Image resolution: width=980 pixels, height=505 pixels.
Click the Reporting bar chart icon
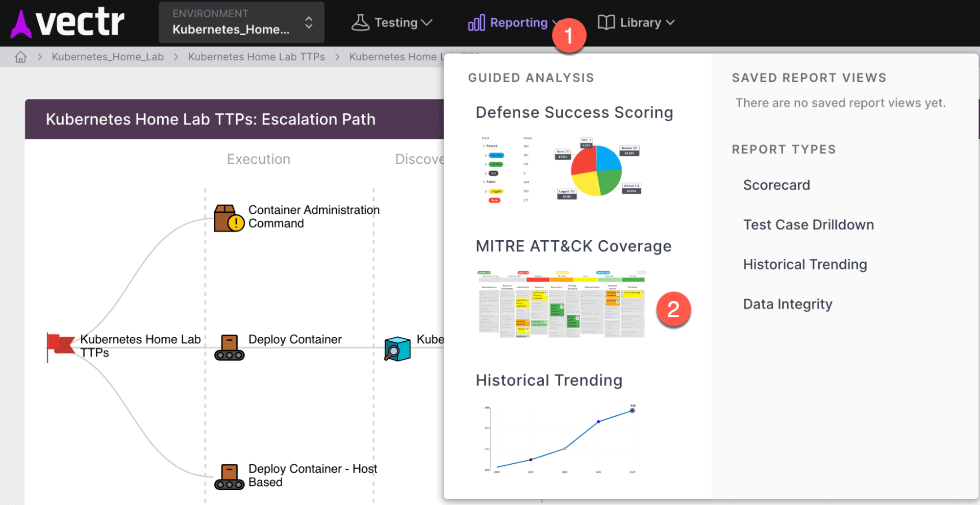(x=477, y=23)
